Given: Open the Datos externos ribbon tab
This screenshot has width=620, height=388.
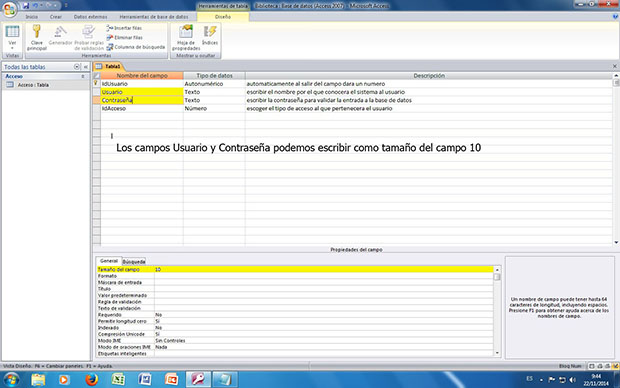Looking at the screenshot, I should click(91, 17).
